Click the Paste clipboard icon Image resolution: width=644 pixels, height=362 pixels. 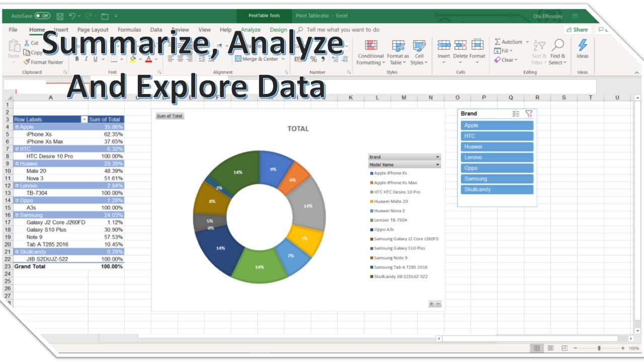(14, 46)
